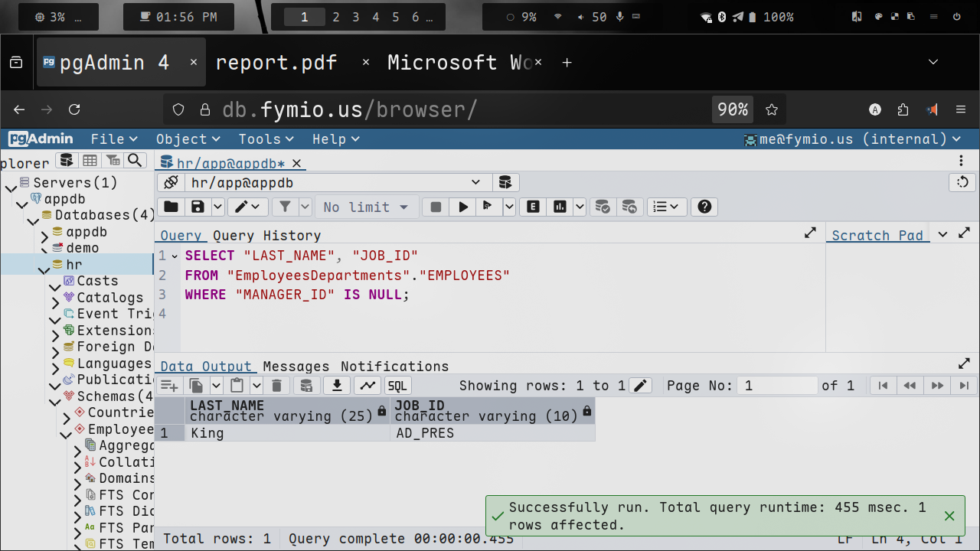The height and width of the screenshot is (551, 980).
Task: Click the SQL button in results toolbar
Action: click(397, 386)
